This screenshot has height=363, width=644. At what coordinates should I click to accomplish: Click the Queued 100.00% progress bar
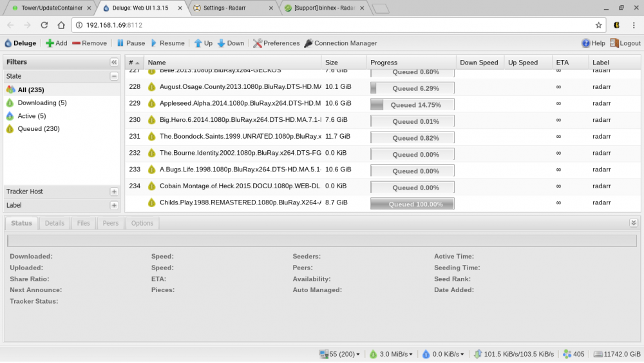[412, 204]
